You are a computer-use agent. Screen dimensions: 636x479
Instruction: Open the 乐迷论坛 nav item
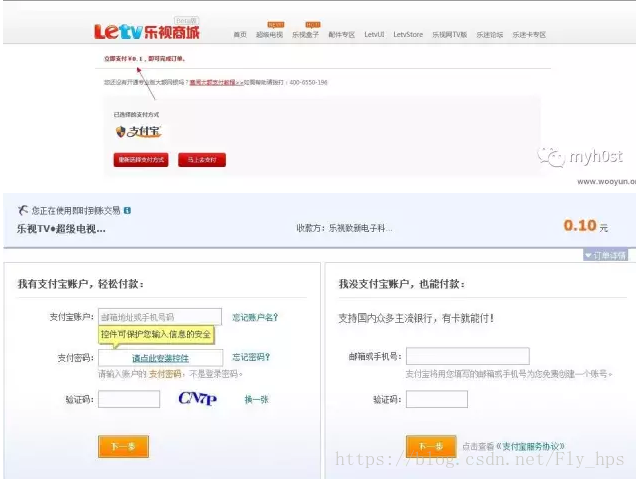coord(490,34)
